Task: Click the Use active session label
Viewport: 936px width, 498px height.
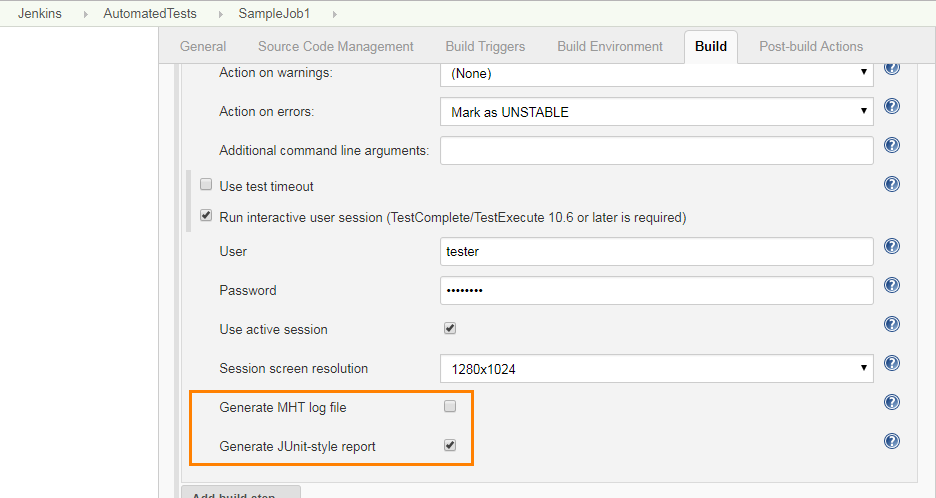Action: pyautogui.click(x=273, y=330)
